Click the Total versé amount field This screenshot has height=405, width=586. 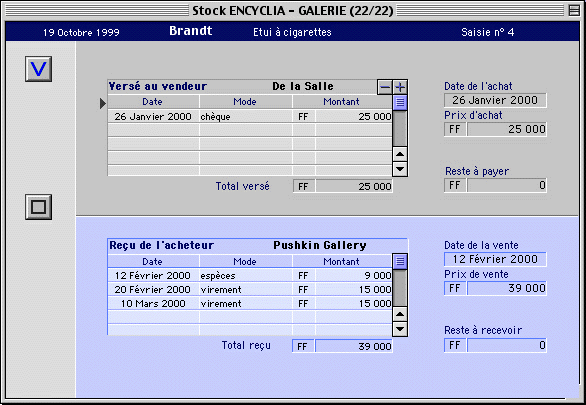click(x=354, y=186)
